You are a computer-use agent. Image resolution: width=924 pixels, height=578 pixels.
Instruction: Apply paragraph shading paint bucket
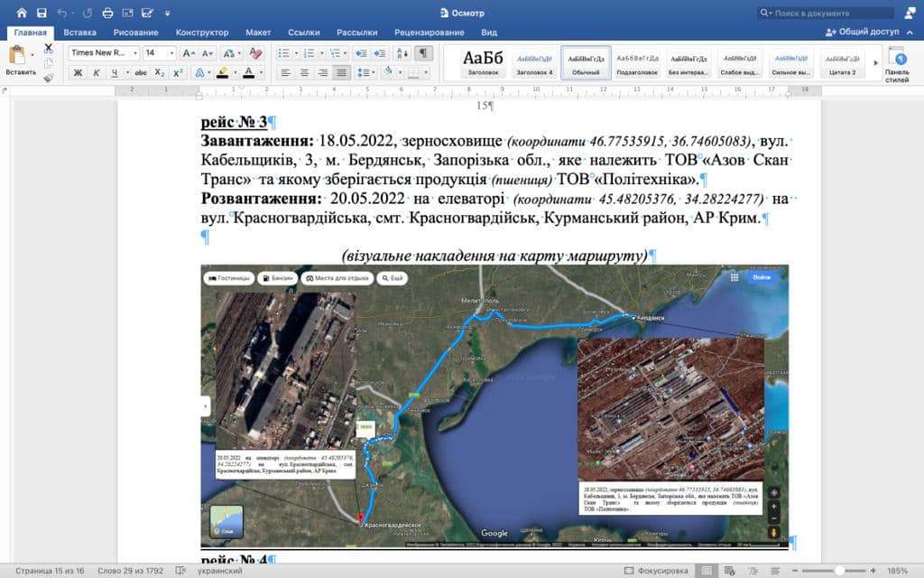tap(388, 72)
